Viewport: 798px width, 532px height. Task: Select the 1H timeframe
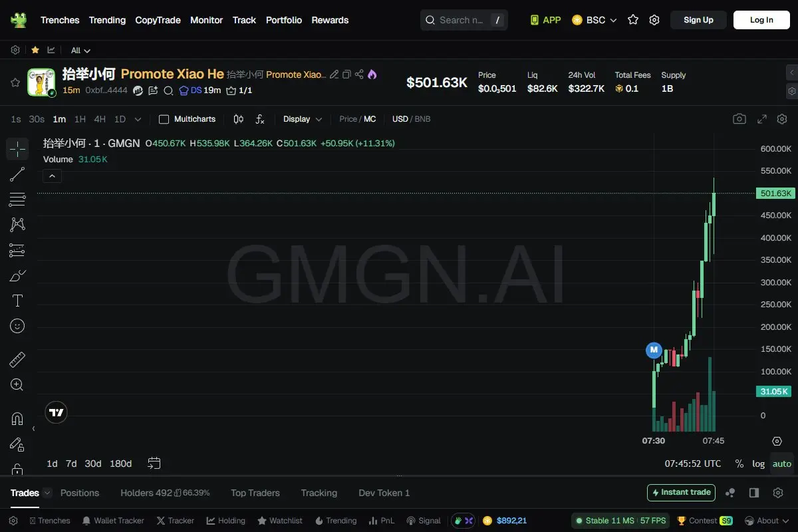pos(80,119)
